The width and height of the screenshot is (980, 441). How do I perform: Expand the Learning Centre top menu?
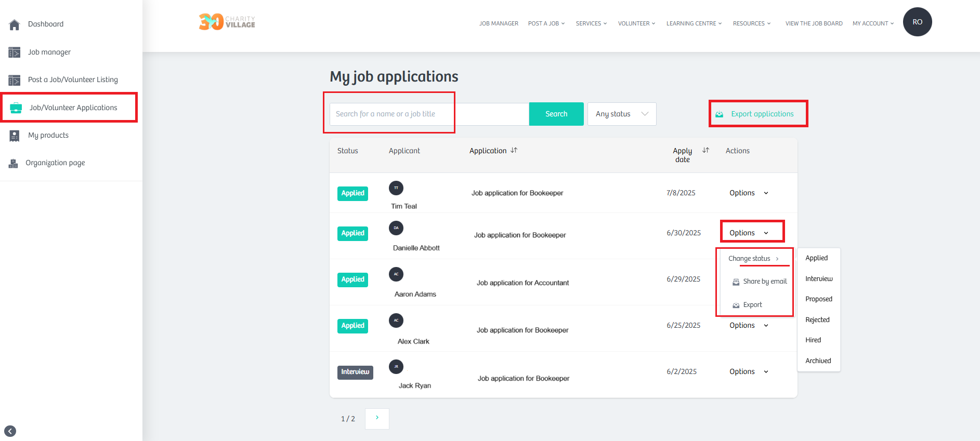point(694,23)
